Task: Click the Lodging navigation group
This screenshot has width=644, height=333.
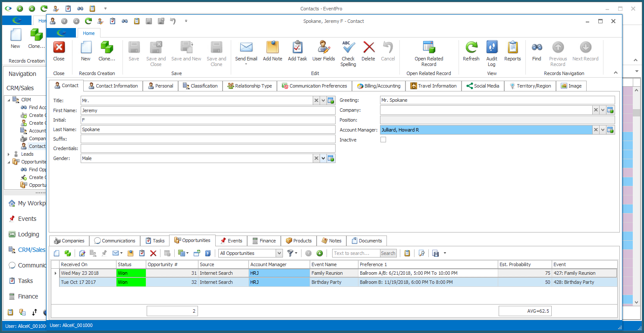Action: pos(28,234)
